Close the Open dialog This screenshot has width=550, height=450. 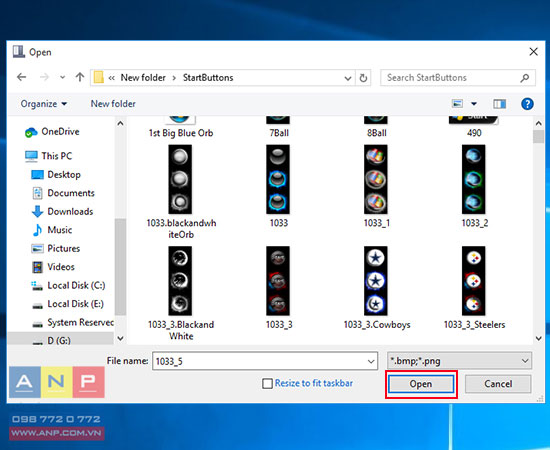pyautogui.click(x=534, y=52)
